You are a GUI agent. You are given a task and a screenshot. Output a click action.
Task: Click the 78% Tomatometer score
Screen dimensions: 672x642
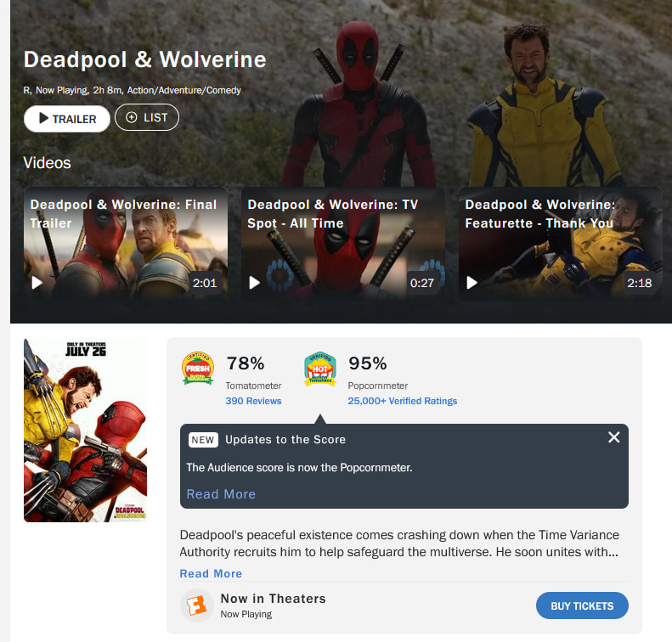(x=246, y=363)
